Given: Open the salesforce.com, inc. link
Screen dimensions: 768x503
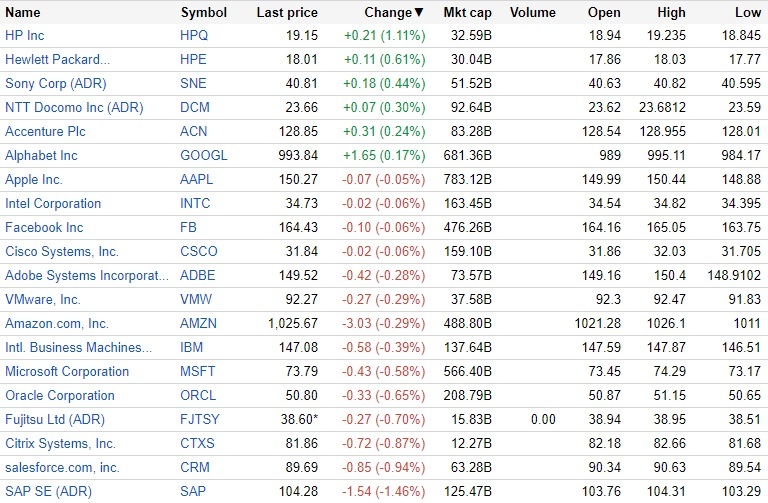Looking at the screenshot, I should [x=62, y=468].
